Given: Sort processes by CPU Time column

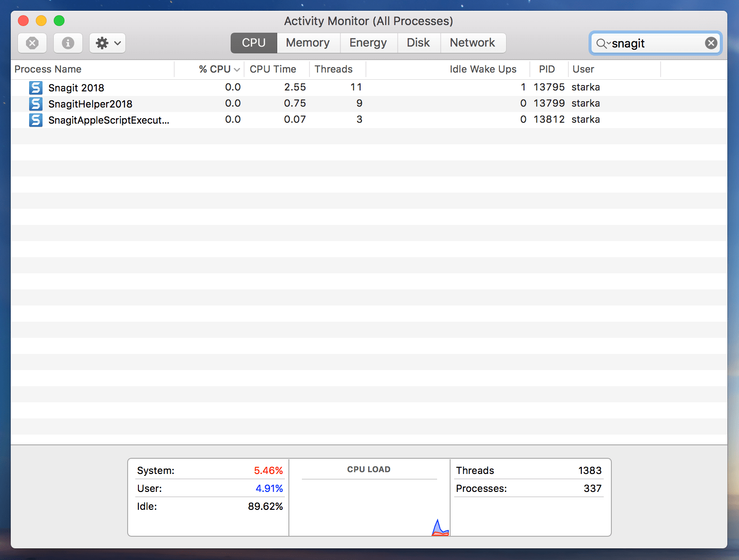Looking at the screenshot, I should pos(273,69).
